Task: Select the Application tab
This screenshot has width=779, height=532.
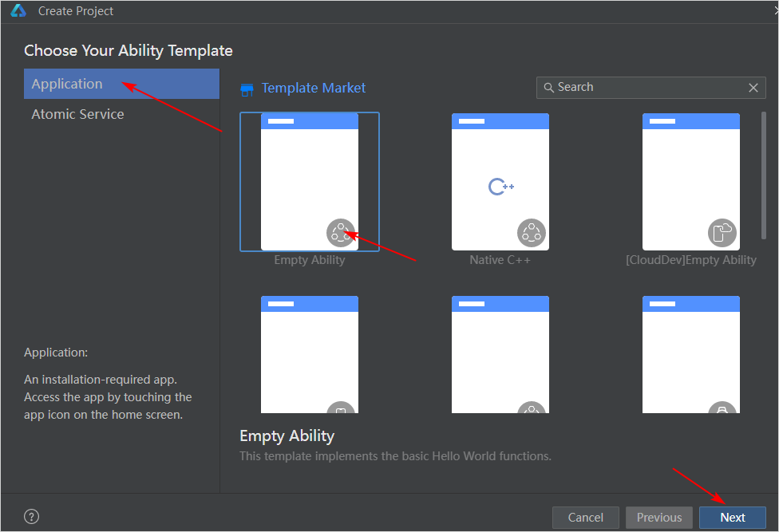Action: click(121, 84)
